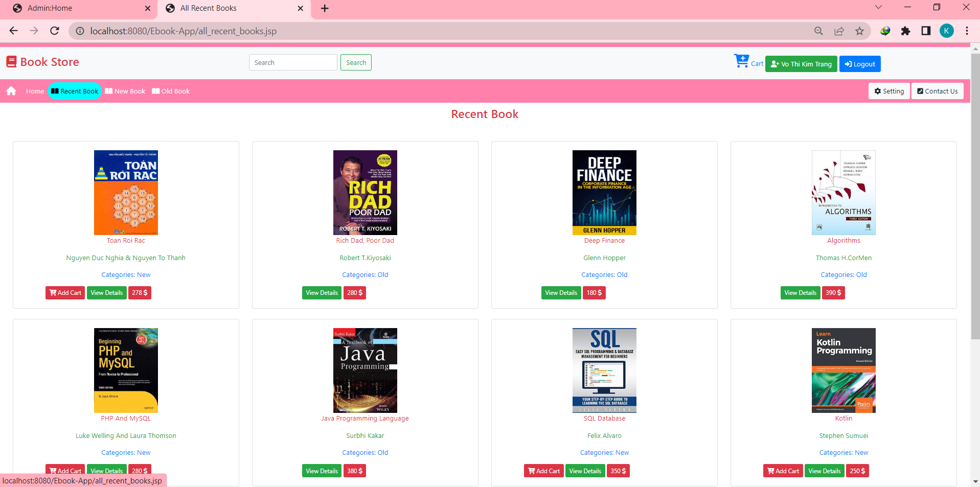Click the Setting button

[x=889, y=91]
